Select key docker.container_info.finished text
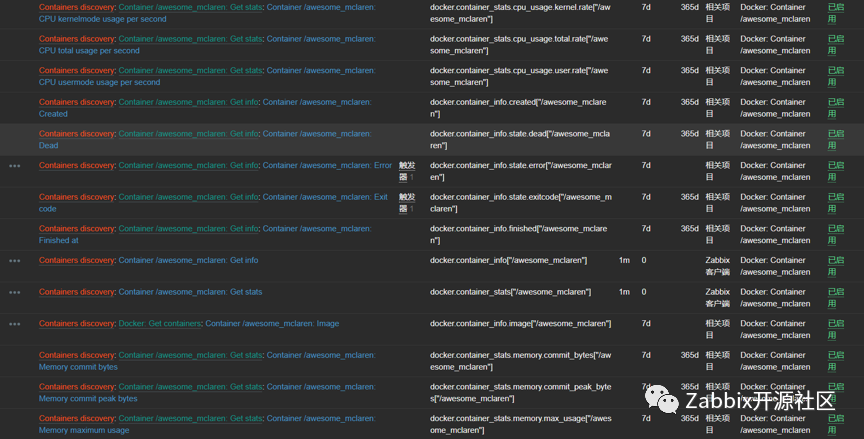The image size is (864, 439). pos(519,235)
